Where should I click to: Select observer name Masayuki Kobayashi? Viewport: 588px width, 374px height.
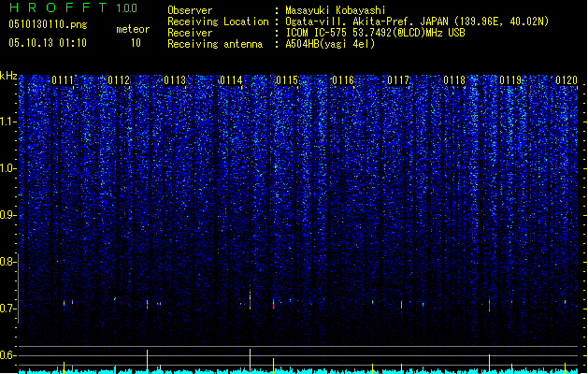336,10
